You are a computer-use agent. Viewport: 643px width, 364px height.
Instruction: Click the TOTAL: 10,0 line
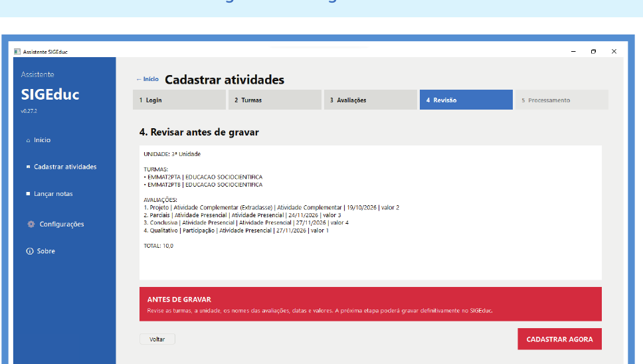coord(158,246)
